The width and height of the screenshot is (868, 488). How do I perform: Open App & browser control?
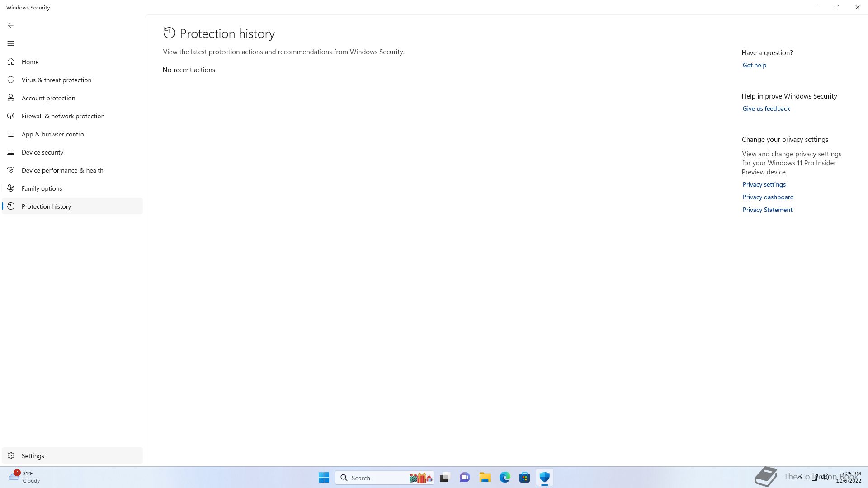tap(72, 134)
